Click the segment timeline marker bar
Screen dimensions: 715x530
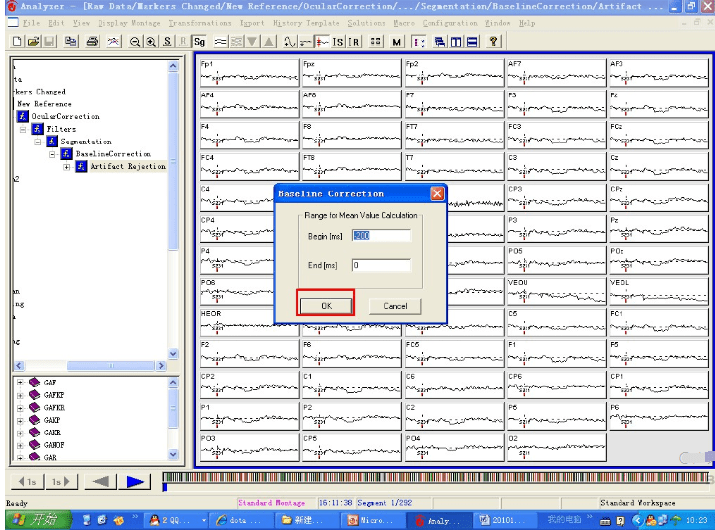(x=436, y=478)
